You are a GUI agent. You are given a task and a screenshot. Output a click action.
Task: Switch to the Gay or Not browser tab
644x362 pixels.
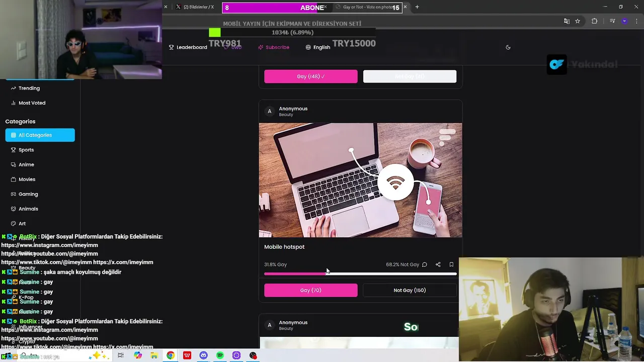[x=370, y=7]
